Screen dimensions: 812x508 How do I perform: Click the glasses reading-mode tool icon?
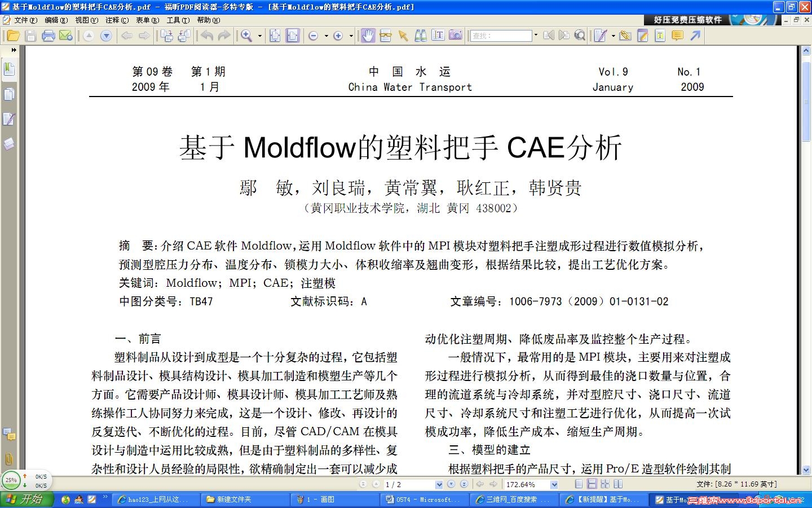(385, 36)
